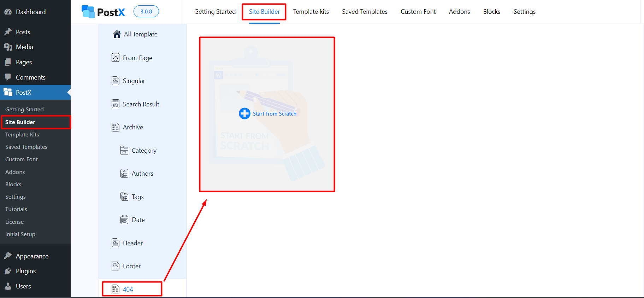Click the Category folder icon
This screenshot has width=644, height=298.
coord(124,150)
